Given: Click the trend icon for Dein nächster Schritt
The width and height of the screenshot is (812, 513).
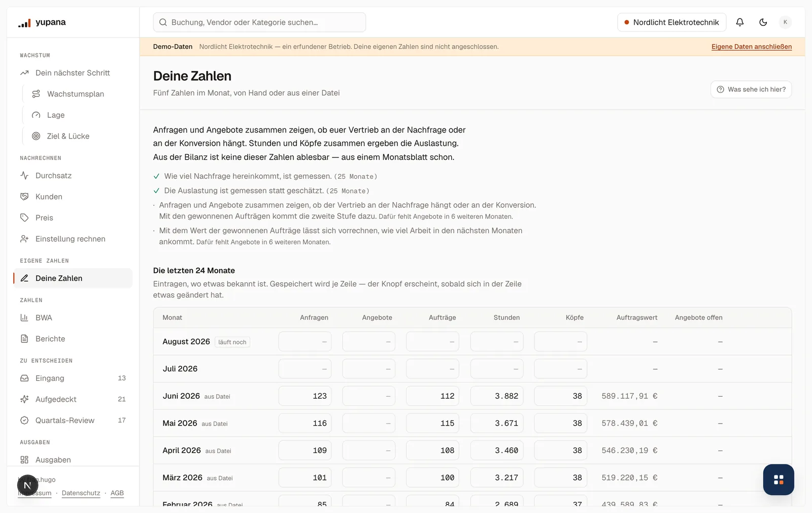Looking at the screenshot, I should (x=24, y=73).
